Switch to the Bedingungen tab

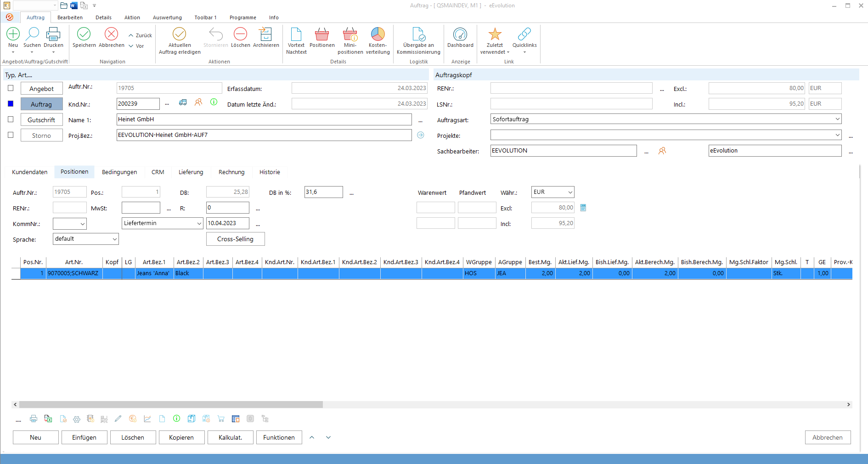119,172
